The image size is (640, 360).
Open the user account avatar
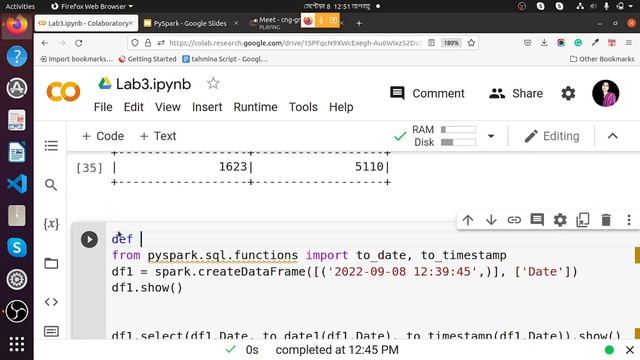point(606,93)
